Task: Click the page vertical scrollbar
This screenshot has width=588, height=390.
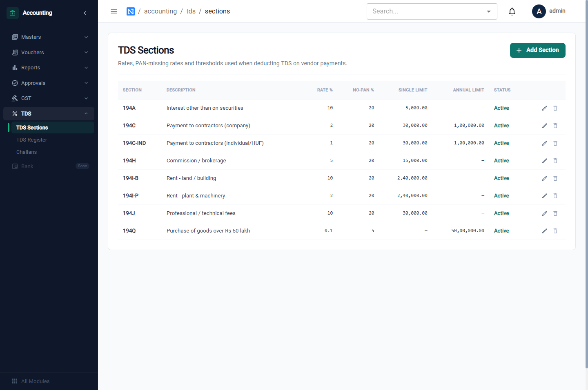Action: coord(587,184)
